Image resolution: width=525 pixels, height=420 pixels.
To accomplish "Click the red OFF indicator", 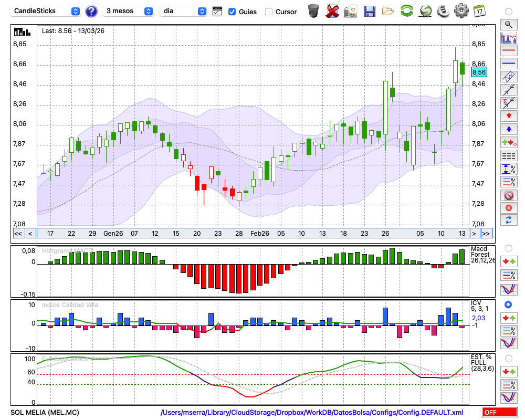I will coord(499,413).
